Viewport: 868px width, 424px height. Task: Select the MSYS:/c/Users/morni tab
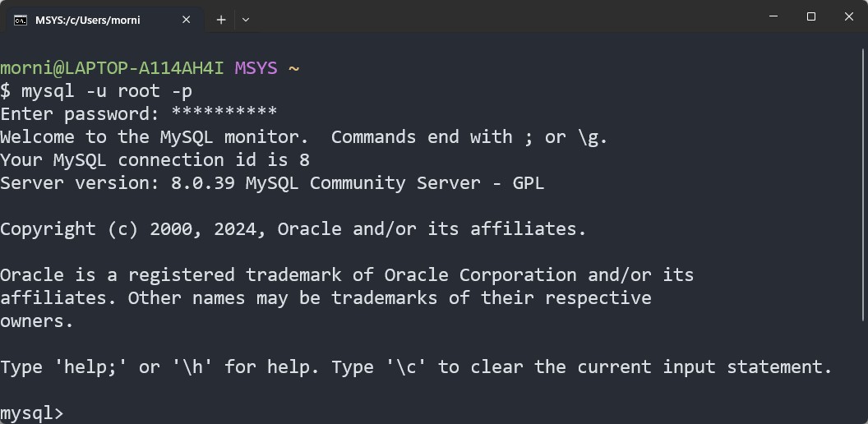(x=90, y=20)
